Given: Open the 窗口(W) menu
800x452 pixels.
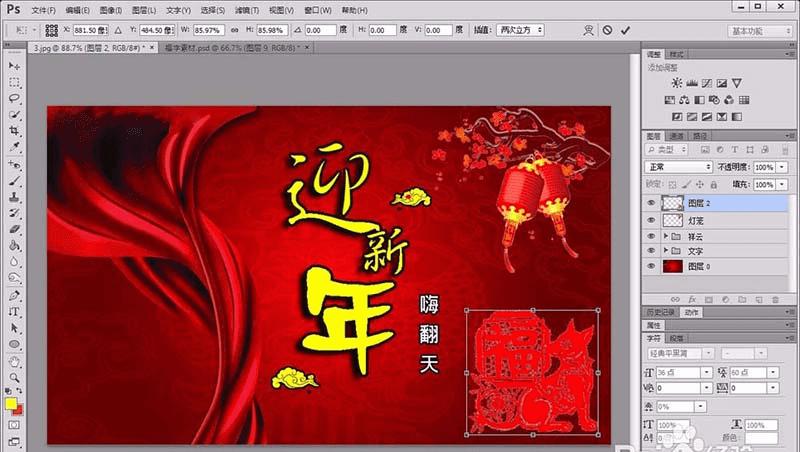Looking at the screenshot, I should (317, 10).
